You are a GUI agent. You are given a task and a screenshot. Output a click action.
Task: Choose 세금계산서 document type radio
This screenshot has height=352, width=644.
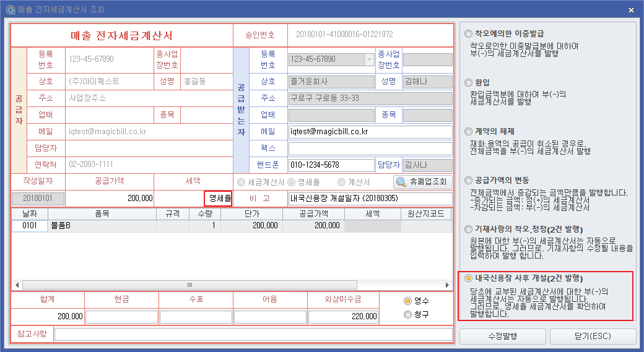coord(241,182)
